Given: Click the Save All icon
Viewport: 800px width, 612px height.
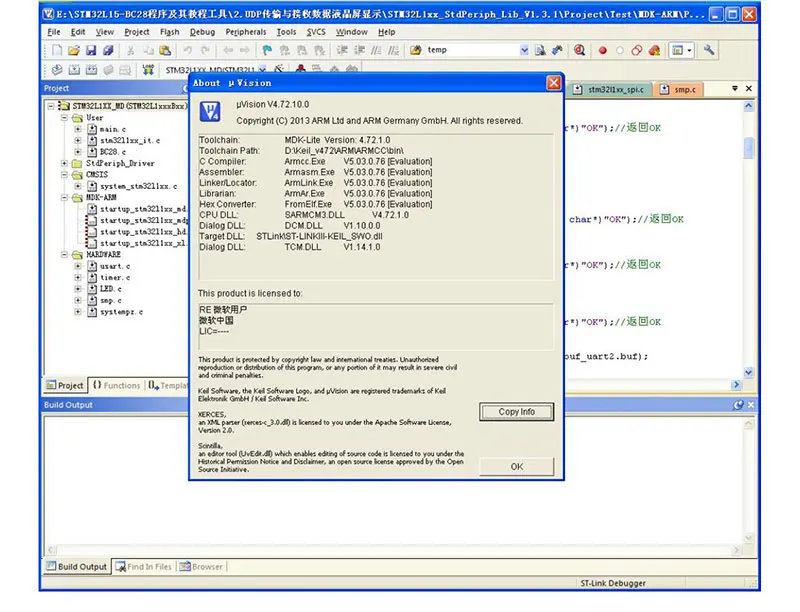Looking at the screenshot, I should coord(108,50).
